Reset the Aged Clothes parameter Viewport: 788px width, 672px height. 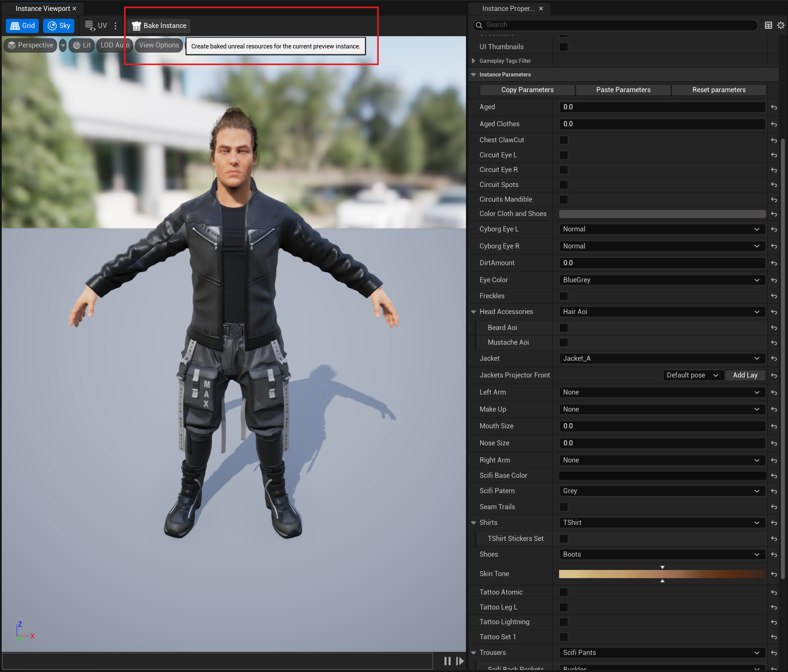[774, 125]
